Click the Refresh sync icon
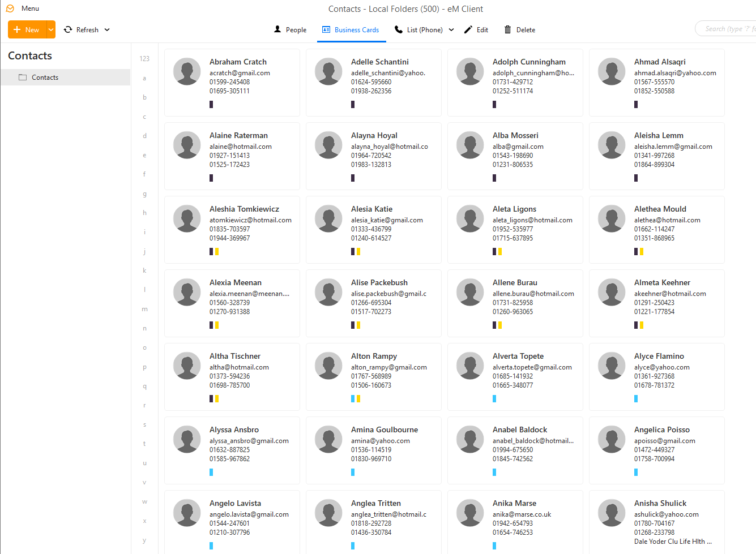 click(68, 29)
